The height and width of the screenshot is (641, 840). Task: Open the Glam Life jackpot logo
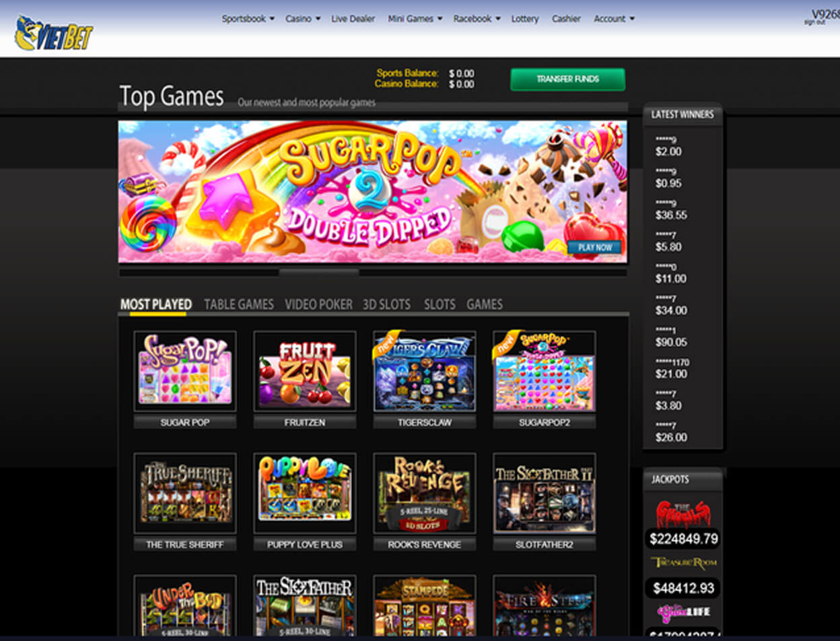click(682, 612)
